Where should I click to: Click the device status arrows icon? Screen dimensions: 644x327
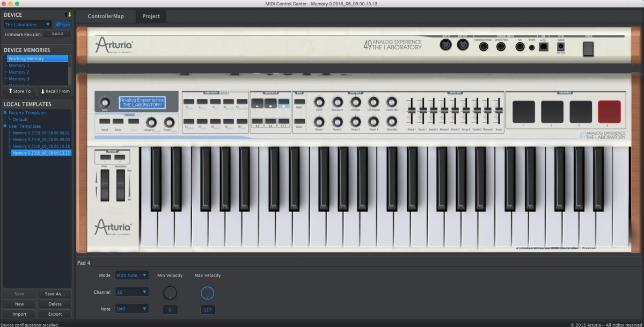(x=68, y=14)
